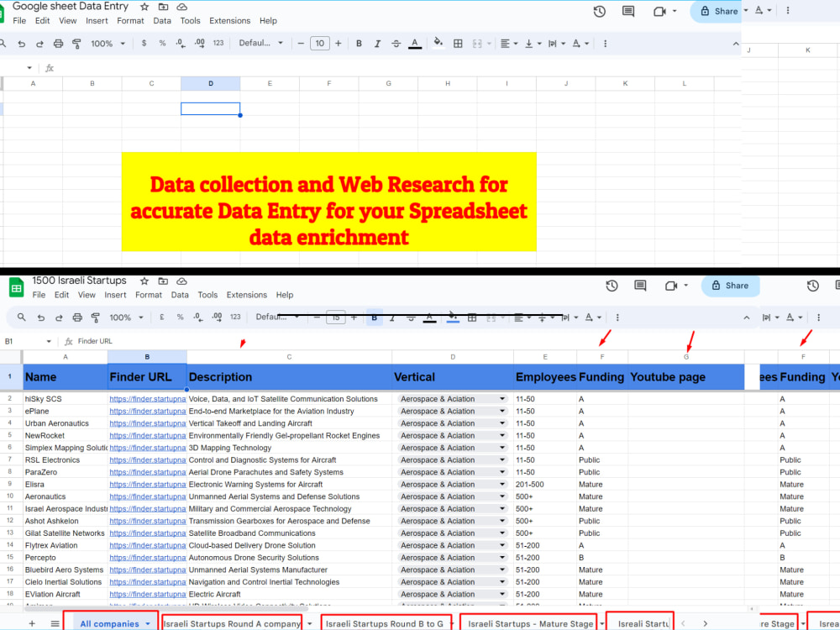Switch to the All companies sheet tab
840x630 pixels.
112,622
